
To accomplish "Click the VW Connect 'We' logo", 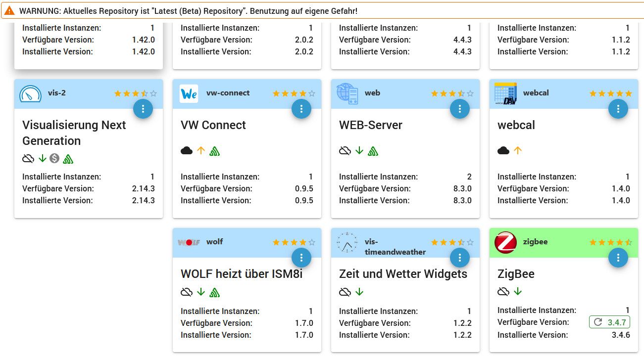I will tap(189, 93).
